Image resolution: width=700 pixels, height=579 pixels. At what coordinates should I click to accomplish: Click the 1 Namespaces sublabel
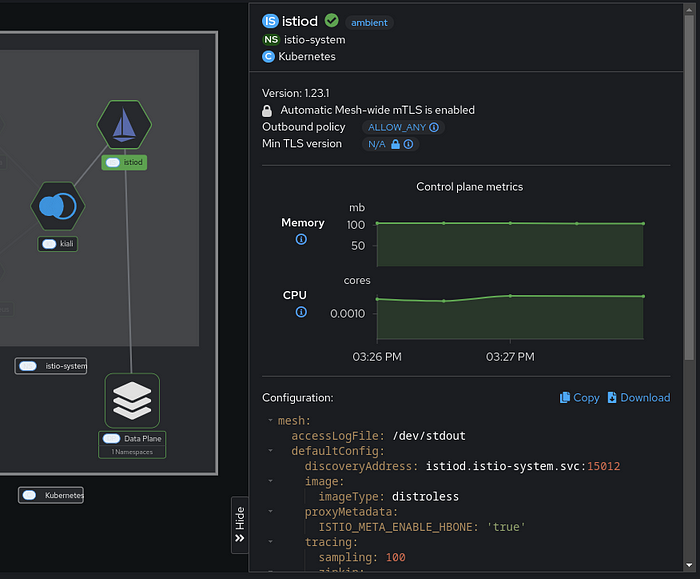[x=132, y=452]
